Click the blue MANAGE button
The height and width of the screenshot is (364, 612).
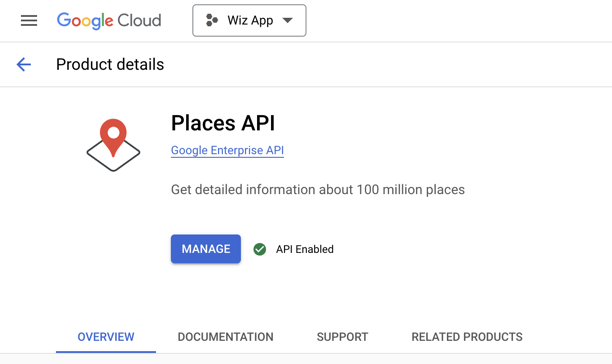point(206,249)
